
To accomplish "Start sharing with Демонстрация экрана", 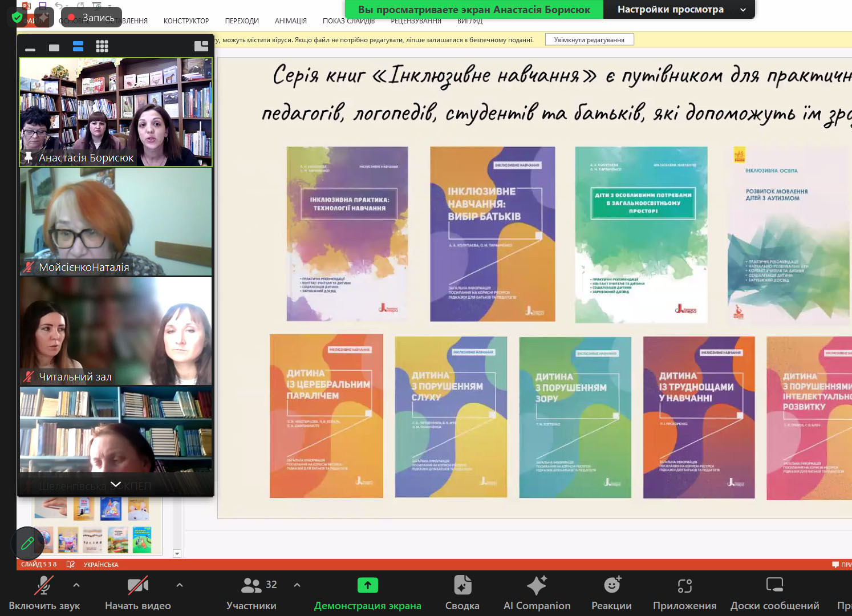I will pos(368,593).
